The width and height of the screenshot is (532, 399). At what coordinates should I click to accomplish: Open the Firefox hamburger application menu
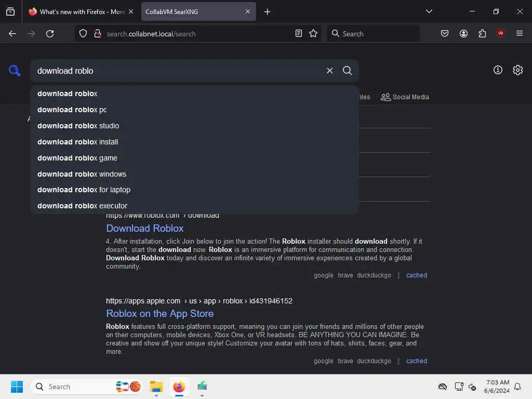(519, 33)
